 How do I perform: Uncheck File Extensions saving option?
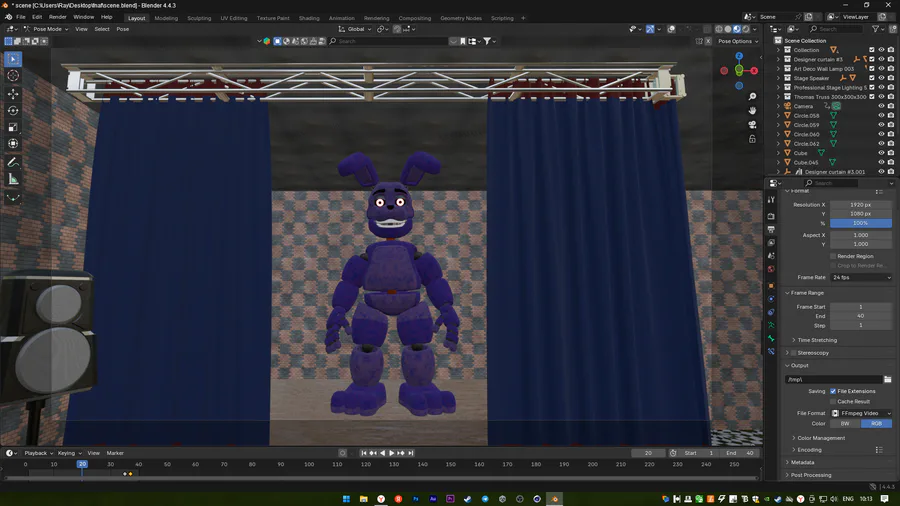tap(833, 391)
